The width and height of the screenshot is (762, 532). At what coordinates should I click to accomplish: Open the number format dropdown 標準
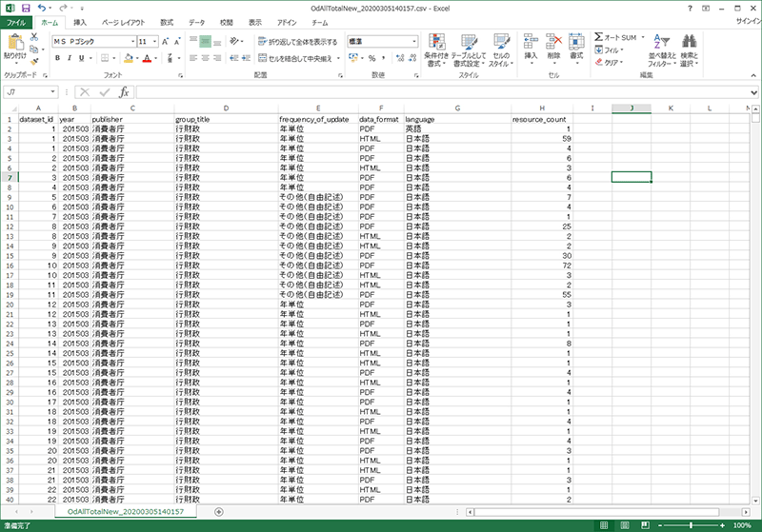414,42
